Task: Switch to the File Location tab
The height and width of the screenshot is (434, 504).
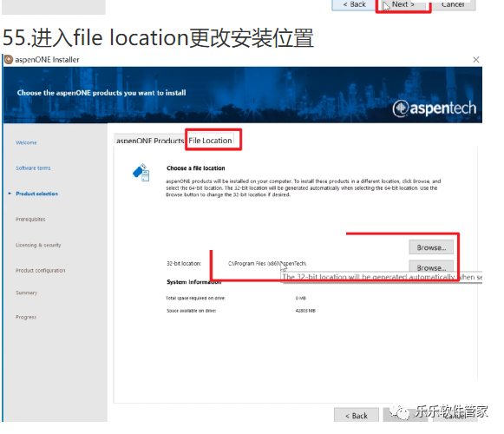Action: tap(210, 141)
